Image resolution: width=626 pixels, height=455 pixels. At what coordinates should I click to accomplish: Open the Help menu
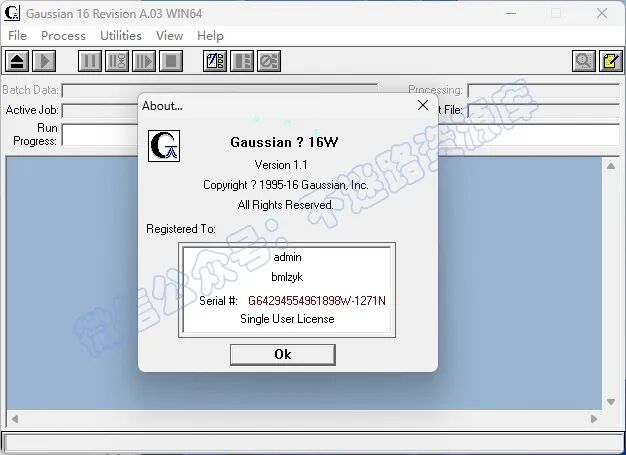click(210, 36)
